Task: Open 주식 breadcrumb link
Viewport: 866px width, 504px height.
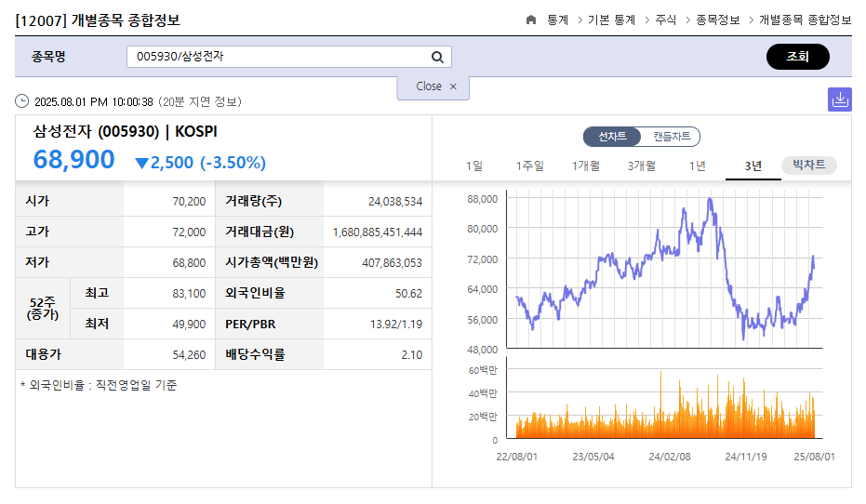Action: [x=665, y=20]
